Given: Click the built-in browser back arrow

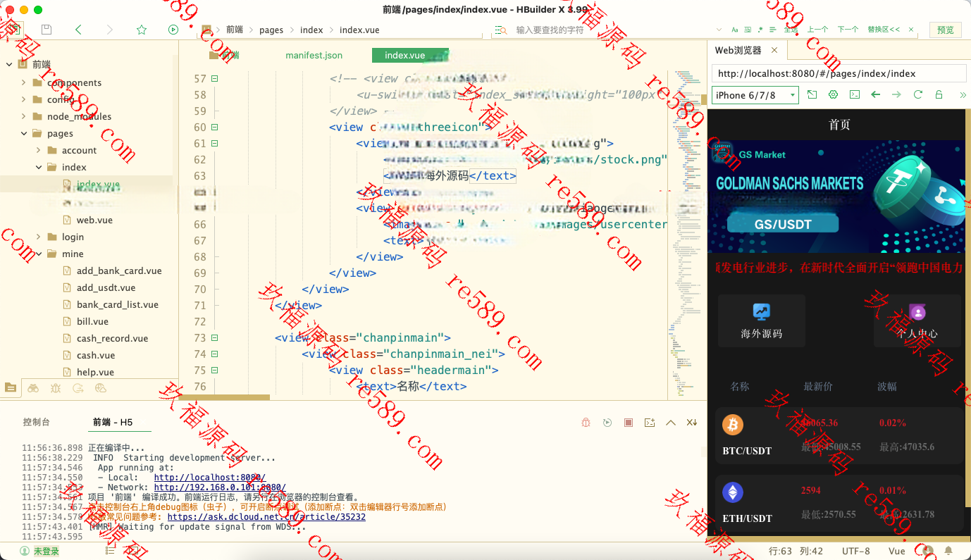Looking at the screenshot, I should coord(876,94).
